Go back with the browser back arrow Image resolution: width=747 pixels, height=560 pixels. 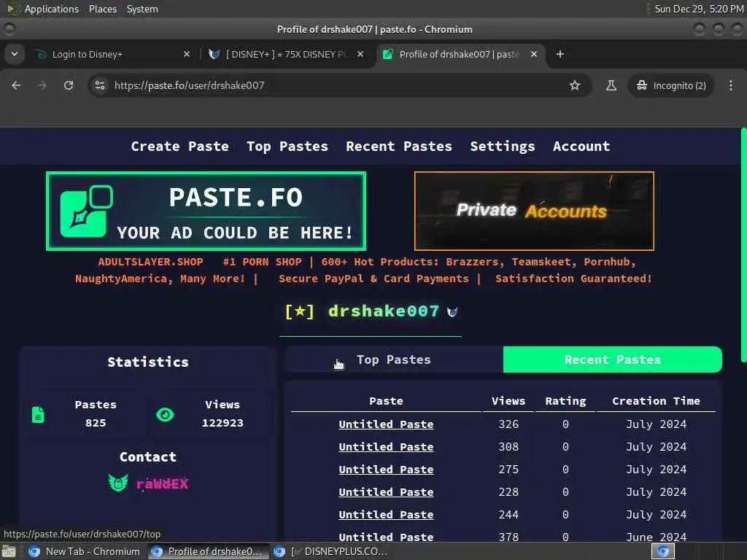pyautogui.click(x=16, y=85)
